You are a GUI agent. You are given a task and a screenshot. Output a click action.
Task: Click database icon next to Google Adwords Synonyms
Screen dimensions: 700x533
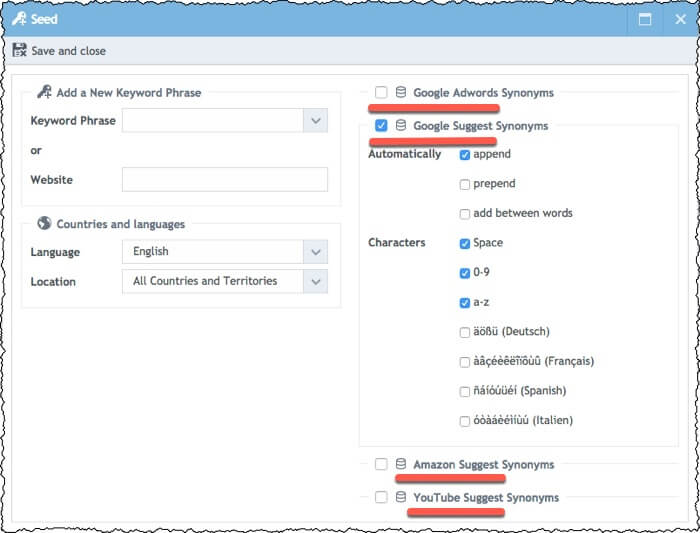tap(401, 92)
